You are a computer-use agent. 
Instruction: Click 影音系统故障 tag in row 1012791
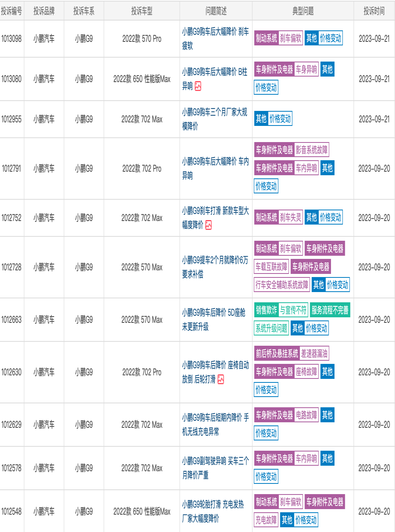(x=312, y=150)
